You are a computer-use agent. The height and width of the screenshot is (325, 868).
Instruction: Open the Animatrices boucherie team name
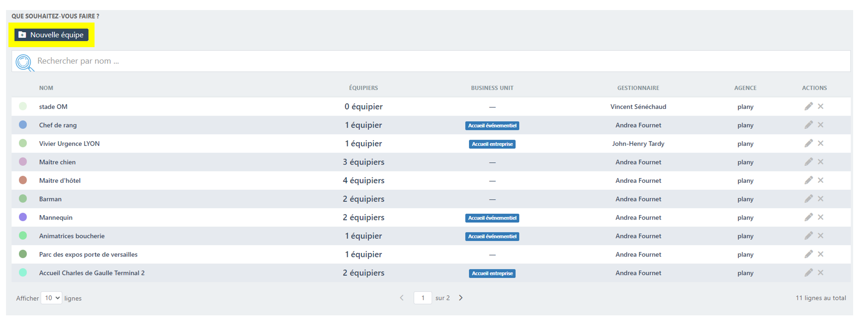pos(72,236)
